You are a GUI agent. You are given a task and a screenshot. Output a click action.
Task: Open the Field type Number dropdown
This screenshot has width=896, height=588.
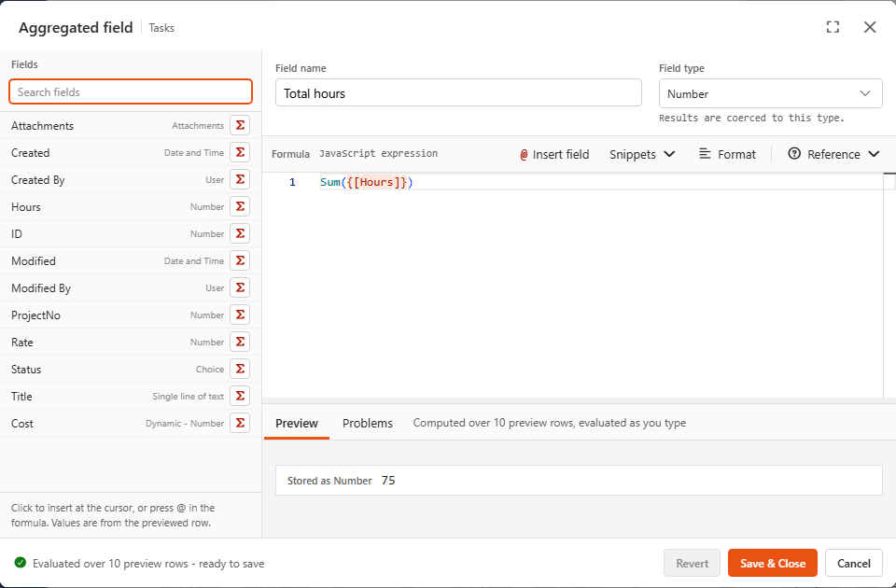pyautogui.click(x=770, y=93)
